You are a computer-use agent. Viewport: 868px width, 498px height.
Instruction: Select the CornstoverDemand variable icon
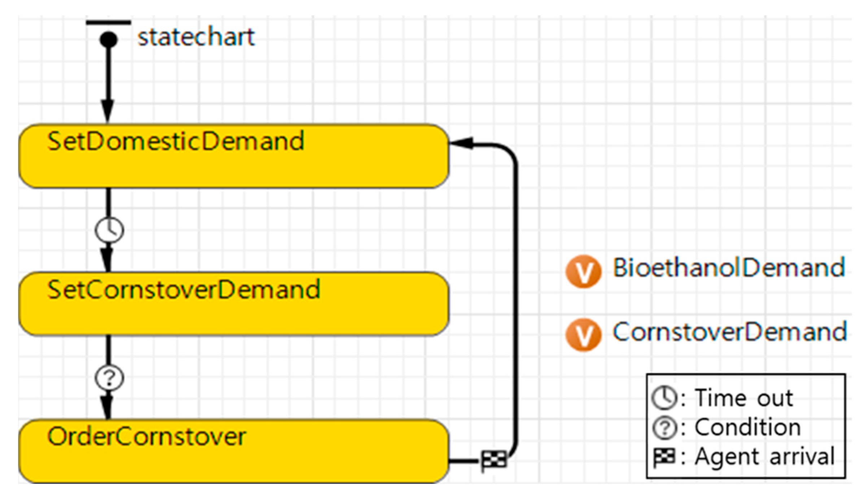point(583,335)
